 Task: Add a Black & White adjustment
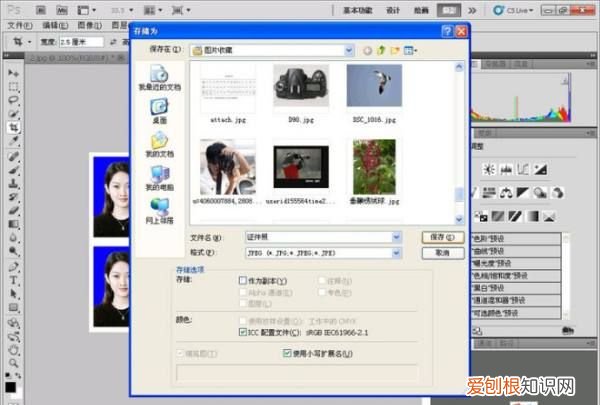(523, 193)
